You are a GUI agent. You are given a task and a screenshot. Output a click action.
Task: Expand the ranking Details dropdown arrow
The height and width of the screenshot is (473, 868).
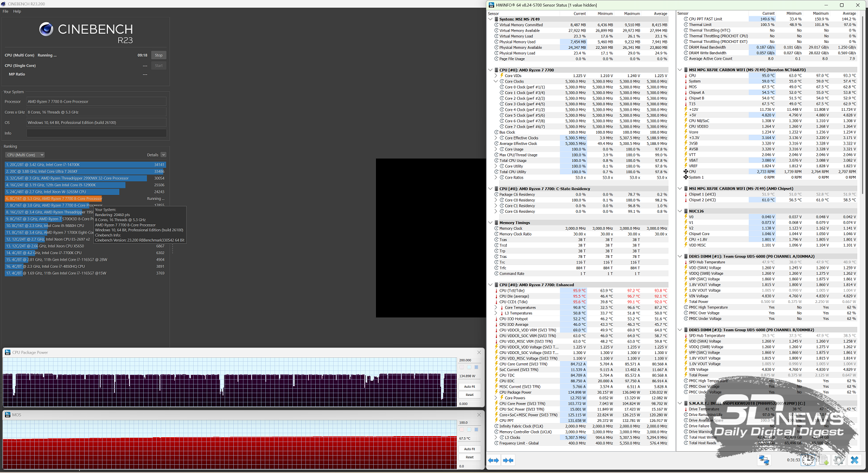(163, 155)
